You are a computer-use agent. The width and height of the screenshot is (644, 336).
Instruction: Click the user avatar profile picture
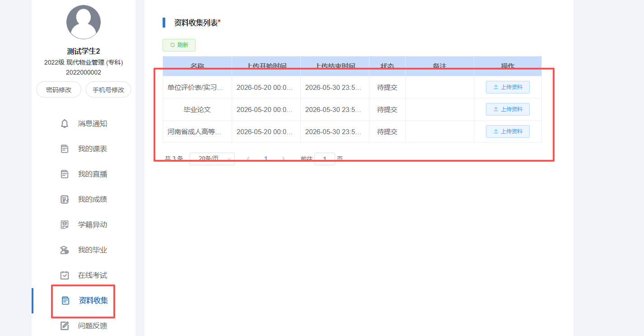tap(84, 22)
